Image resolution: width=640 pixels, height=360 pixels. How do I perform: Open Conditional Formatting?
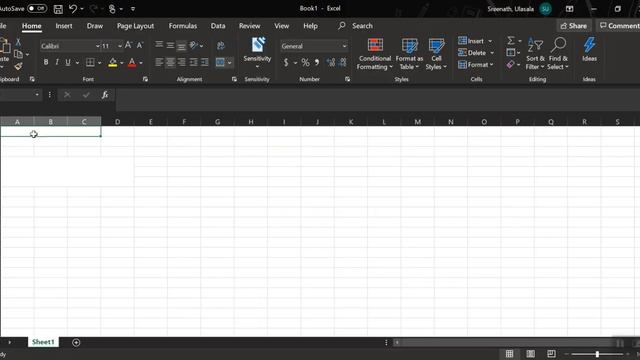pyautogui.click(x=375, y=53)
